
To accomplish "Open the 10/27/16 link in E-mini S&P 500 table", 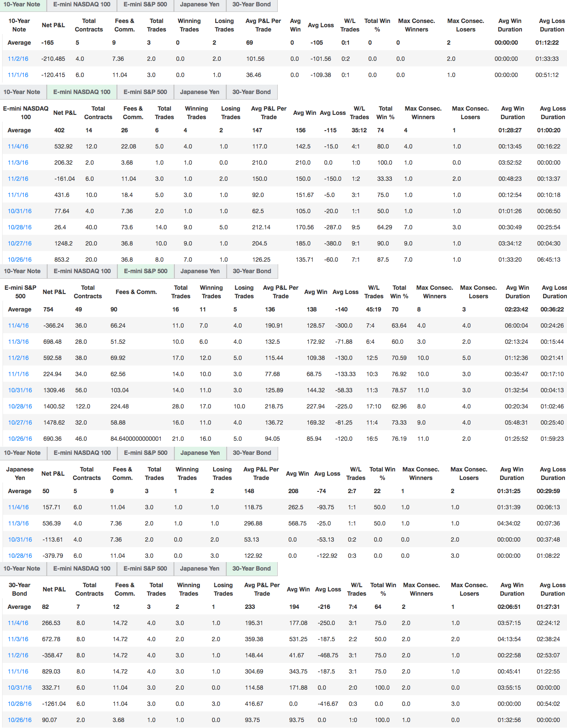I will (x=20, y=423).
